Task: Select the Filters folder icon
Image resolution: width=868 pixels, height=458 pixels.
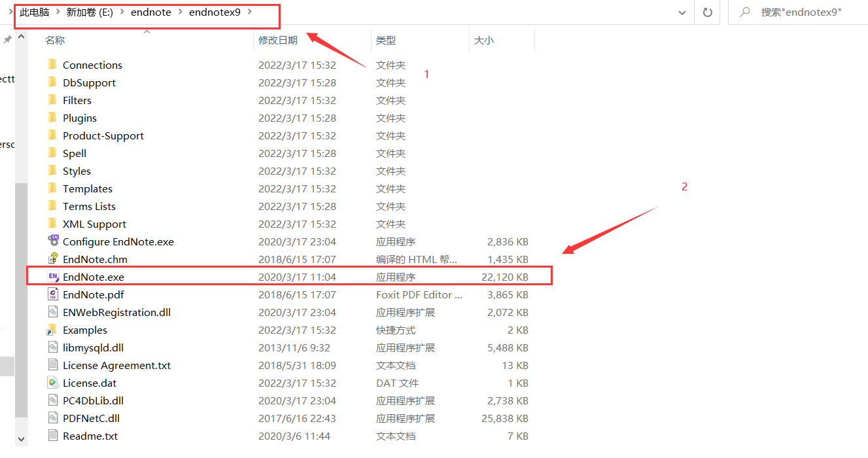Action: pos(52,100)
